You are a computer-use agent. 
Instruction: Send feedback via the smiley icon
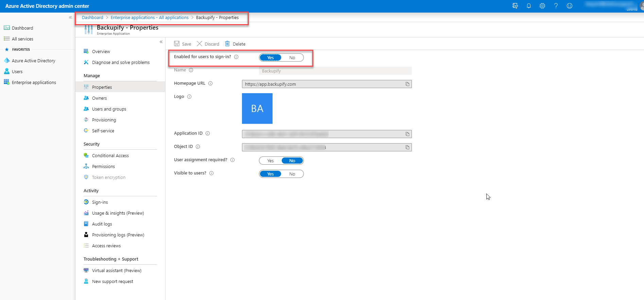click(570, 6)
